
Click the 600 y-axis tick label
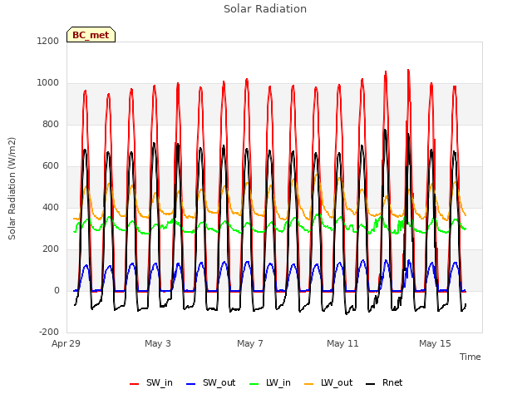(51, 166)
